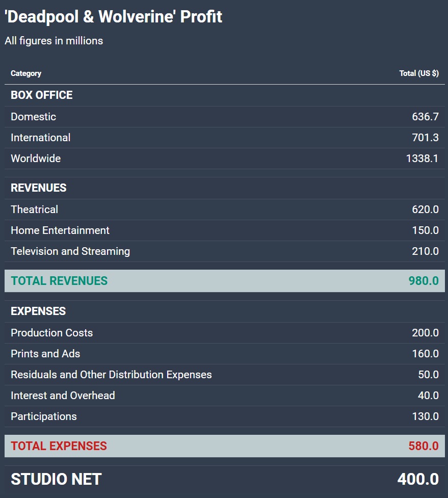The width and height of the screenshot is (448, 498).
Task: Click the TOTAL EXPENSES highlighted row
Action: 224,446
